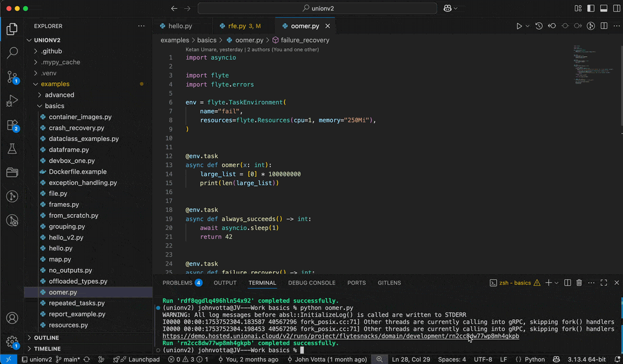Kill terminal using the trash icon
This screenshot has width=623, height=364.
point(579,283)
